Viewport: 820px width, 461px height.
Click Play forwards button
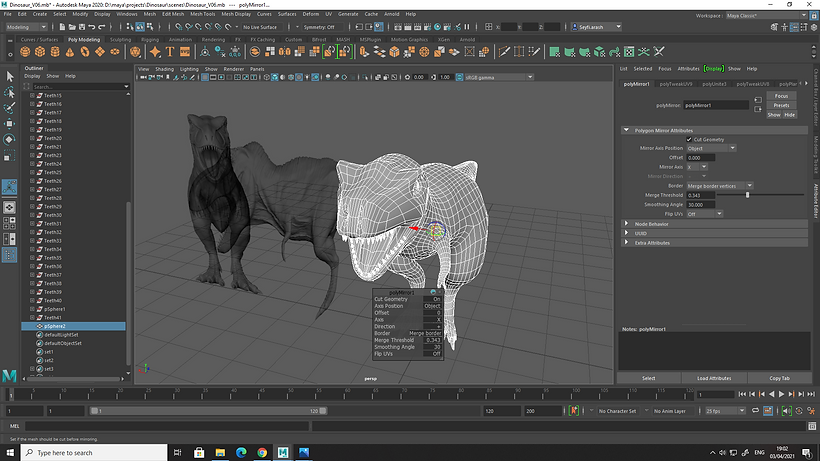[781, 395]
